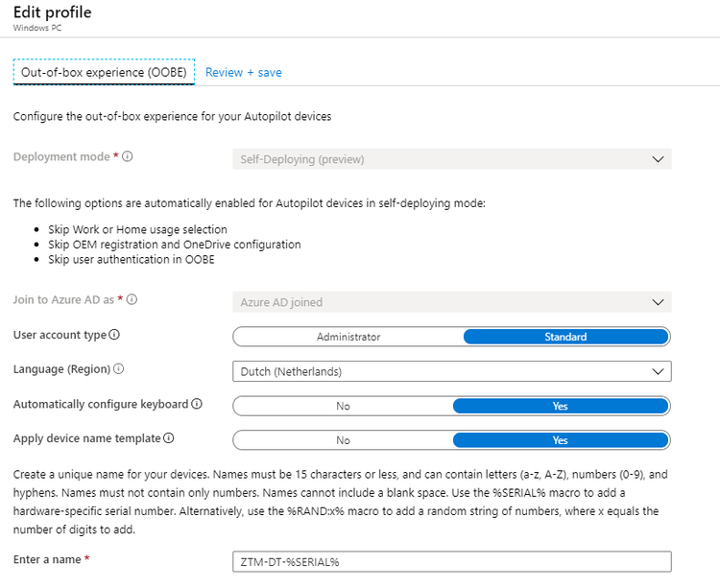720x588 pixels.
Task: Set User account type to Standard
Action: click(x=565, y=337)
